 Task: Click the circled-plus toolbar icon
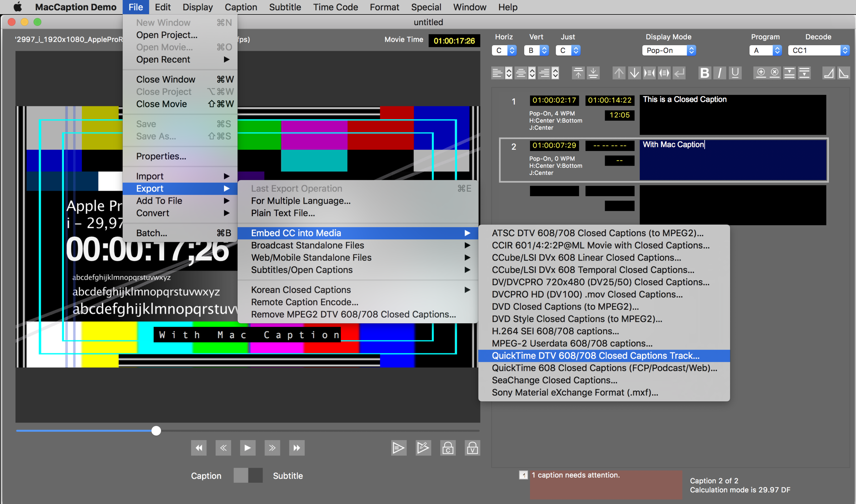click(x=761, y=73)
